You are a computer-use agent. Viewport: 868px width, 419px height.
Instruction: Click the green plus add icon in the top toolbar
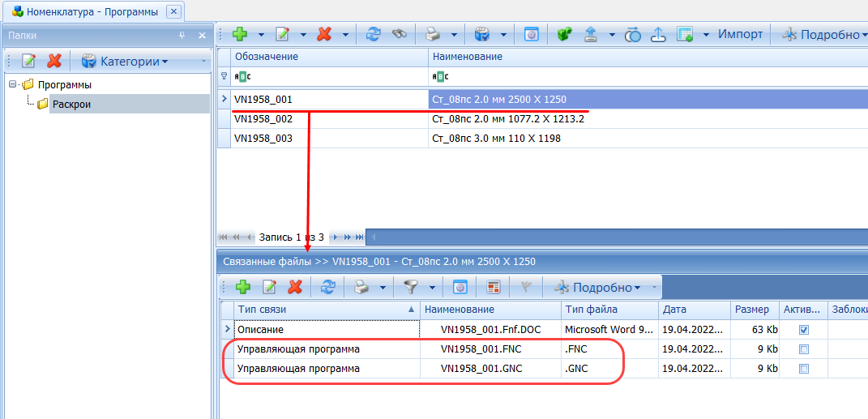[x=239, y=34]
